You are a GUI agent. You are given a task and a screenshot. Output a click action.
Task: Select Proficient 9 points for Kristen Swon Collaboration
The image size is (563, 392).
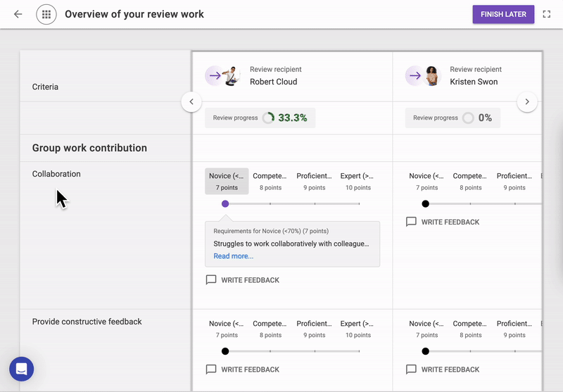514,182
